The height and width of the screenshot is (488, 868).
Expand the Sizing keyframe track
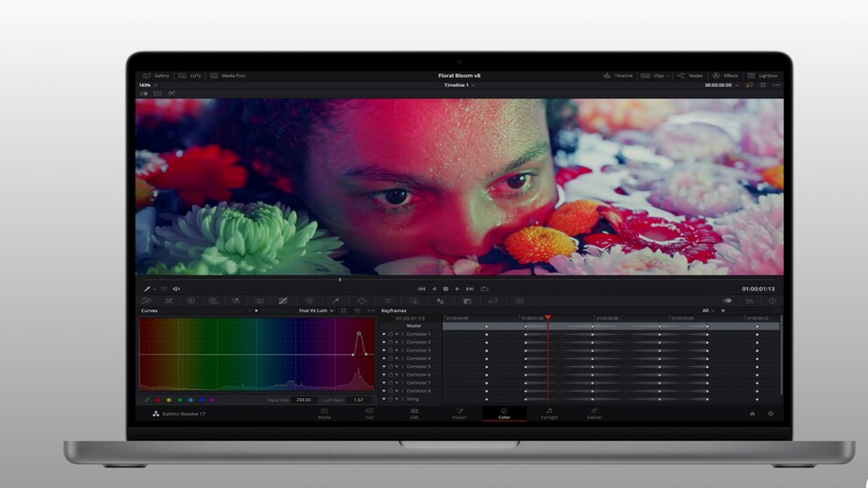[403, 399]
